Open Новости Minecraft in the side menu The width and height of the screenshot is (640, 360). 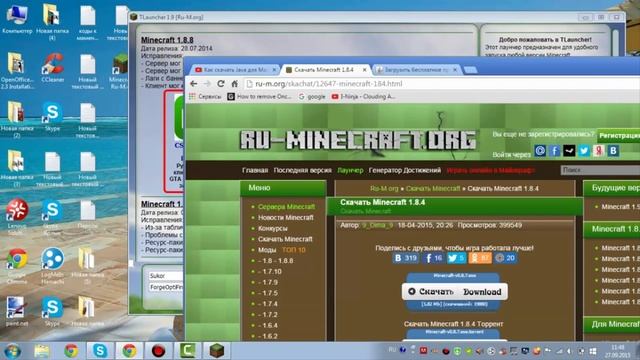(286, 218)
